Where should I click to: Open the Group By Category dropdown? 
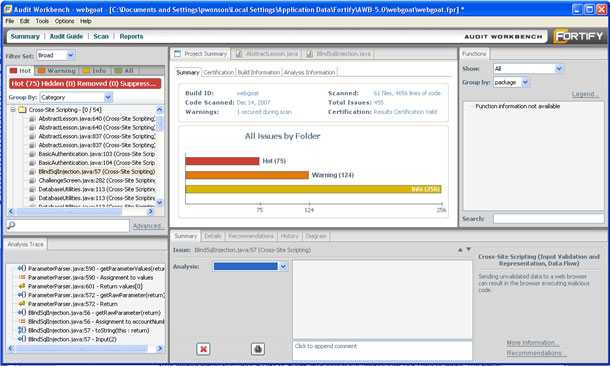pos(108,97)
